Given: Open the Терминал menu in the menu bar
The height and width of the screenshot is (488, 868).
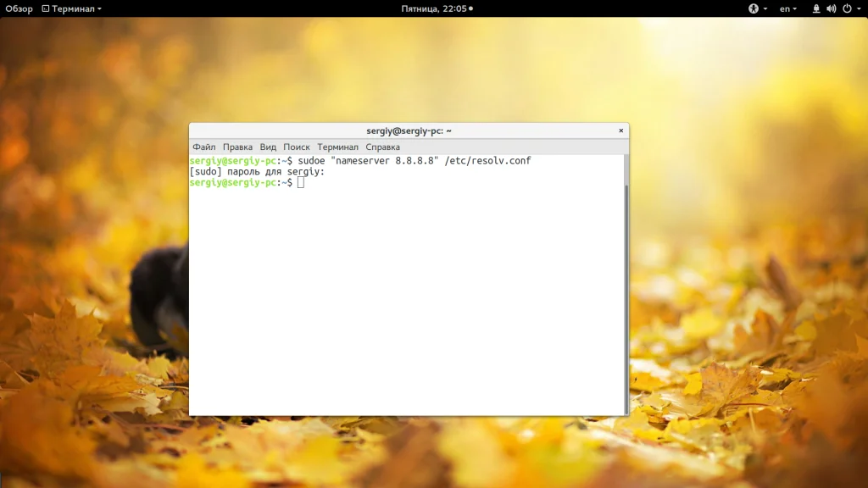Looking at the screenshot, I should 337,147.
